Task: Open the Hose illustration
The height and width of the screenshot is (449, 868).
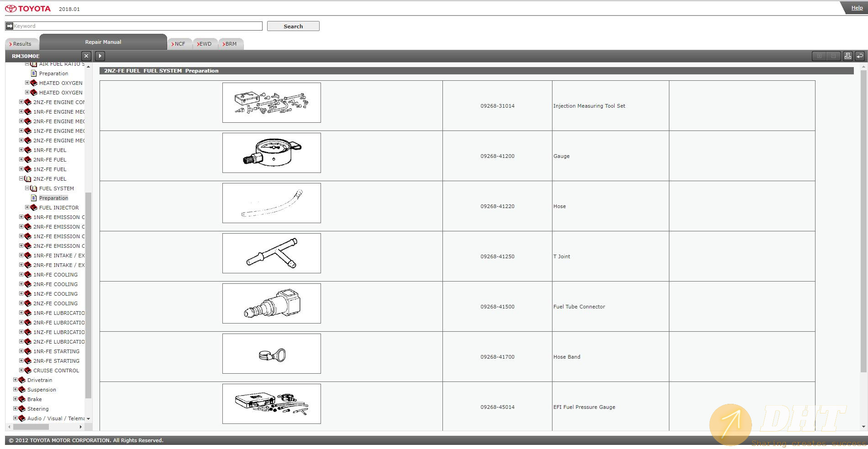Action: [x=271, y=203]
